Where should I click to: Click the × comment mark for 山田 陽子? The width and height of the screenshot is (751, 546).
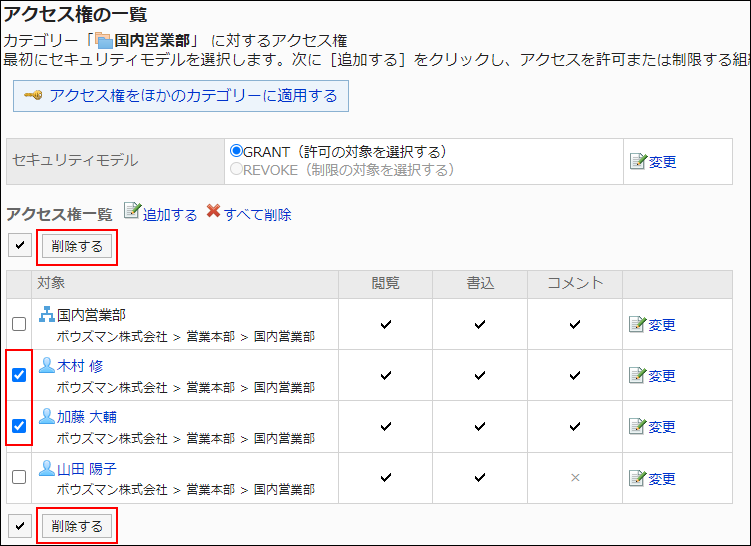[x=575, y=478]
